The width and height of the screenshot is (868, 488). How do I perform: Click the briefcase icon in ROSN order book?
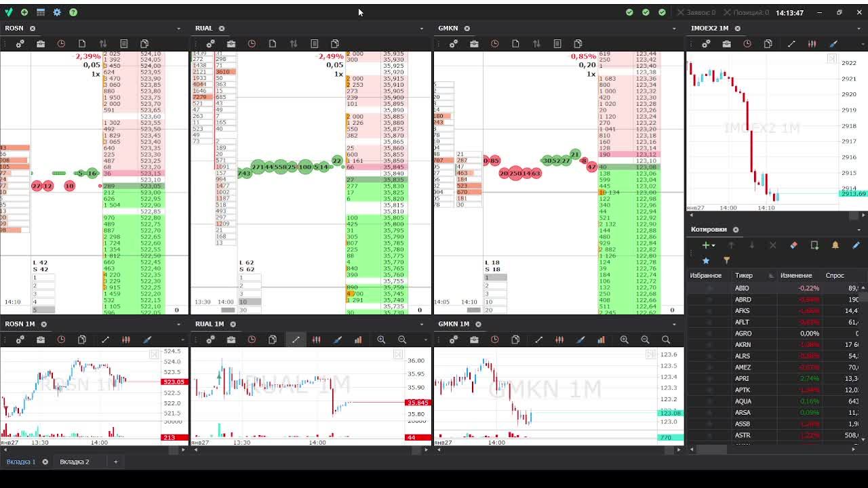[x=41, y=43]
